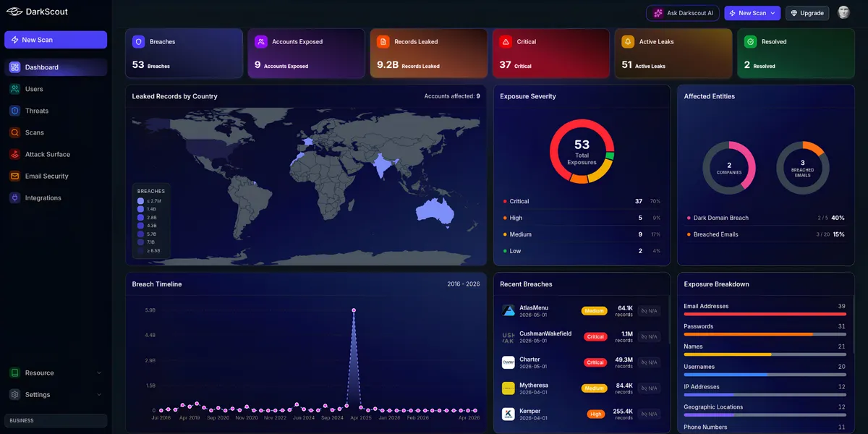Image resolution: width=868 pixels, height=434 pixels.
Task: Click Ask Darkscout AI button
Action: [683, 13]
